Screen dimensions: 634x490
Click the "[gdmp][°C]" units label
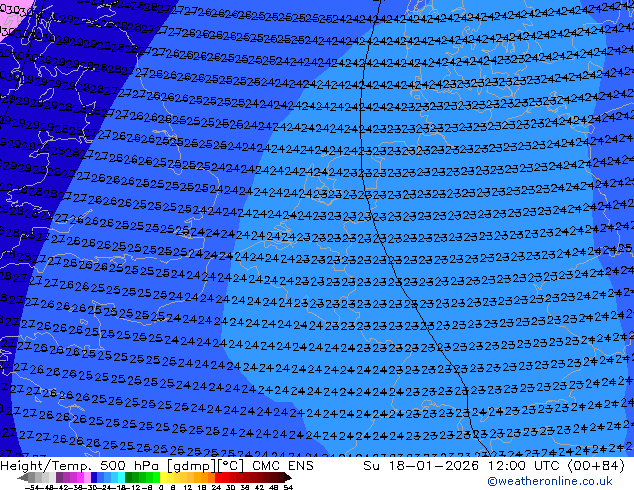pos(206,466)
